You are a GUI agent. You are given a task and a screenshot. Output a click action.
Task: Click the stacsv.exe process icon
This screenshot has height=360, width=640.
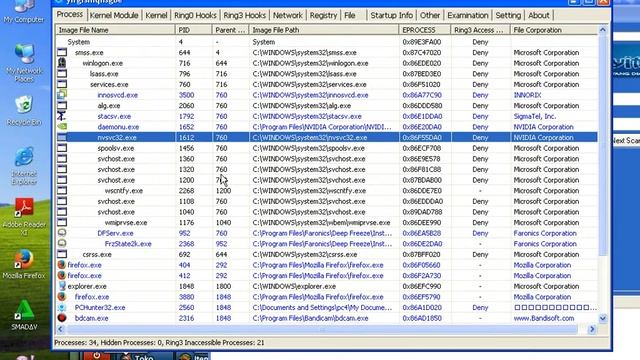(62, 116)
